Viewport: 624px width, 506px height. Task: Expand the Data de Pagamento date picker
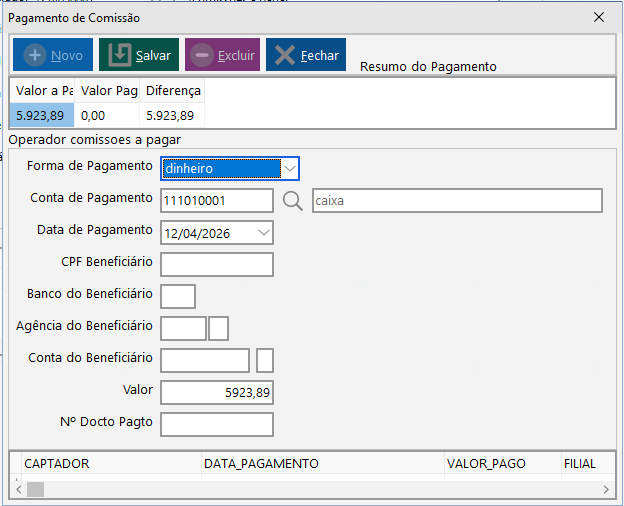264,232
